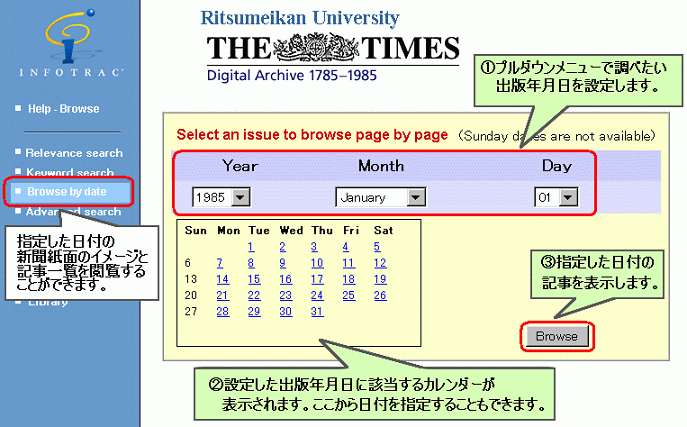687x427 pixels.
Task: Select calendar date 18
Action: coord(349,279)
